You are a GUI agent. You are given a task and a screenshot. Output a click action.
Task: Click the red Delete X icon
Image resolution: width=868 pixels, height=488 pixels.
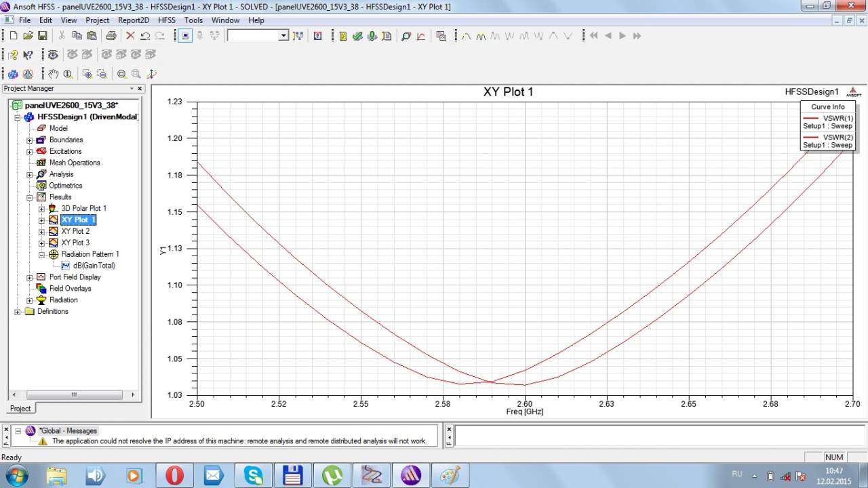pos(130,36)
